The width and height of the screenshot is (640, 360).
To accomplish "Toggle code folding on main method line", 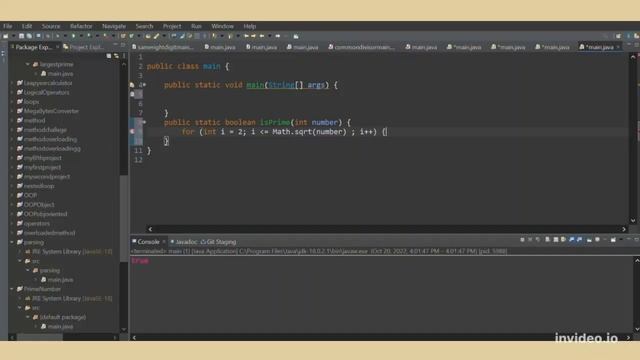I will pos(144,85).
